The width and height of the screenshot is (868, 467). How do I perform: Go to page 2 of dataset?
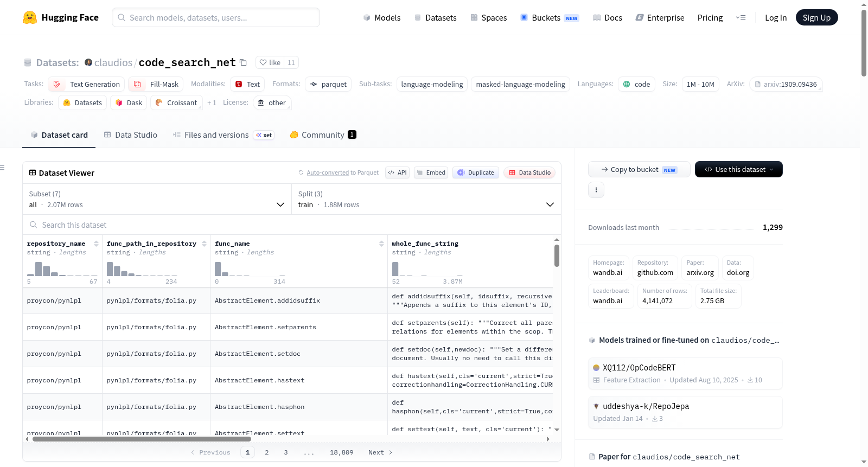(x=267, y=452)
